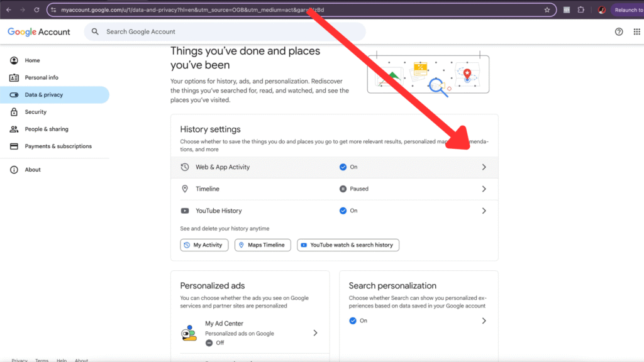Open the help question mark icon

coord(619,31)
